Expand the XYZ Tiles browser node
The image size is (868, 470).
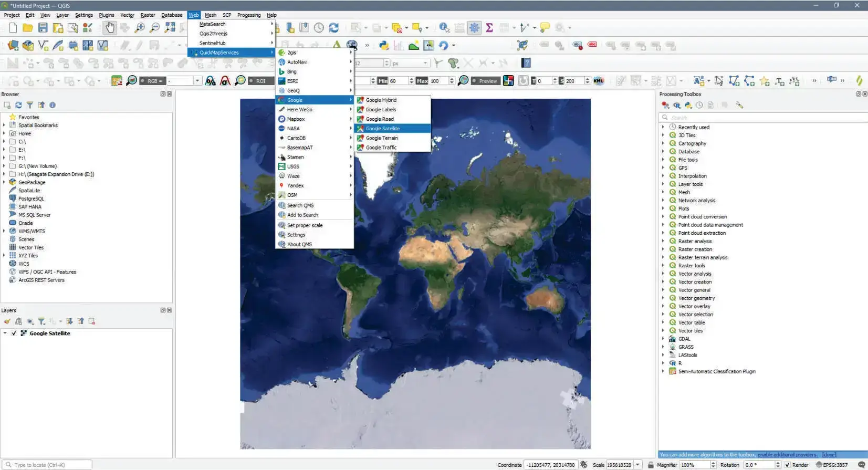(x=4, y=256)
